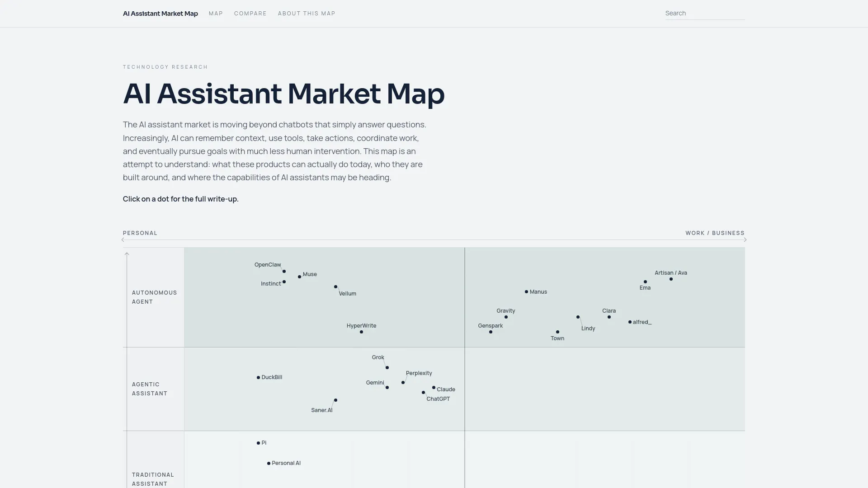Click the Manus label text
The width and height of the screenshot is (868, 488).
(x=538, y=292)
